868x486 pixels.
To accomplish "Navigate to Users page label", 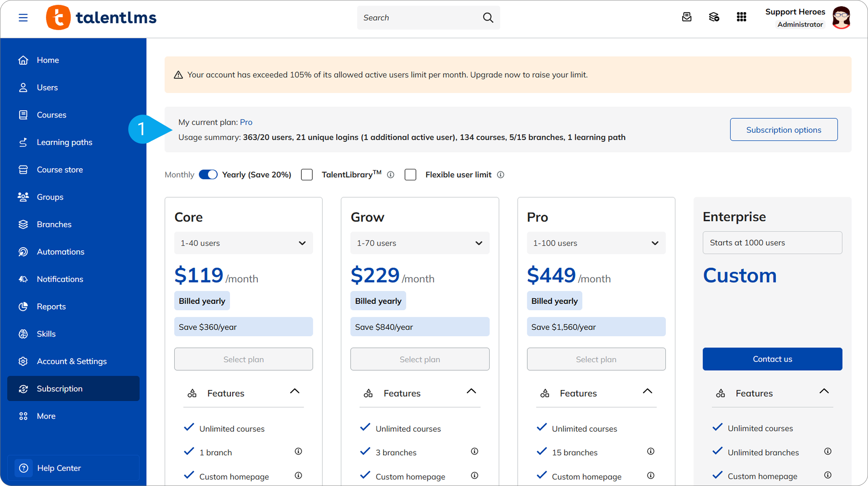I will tap(47, 87).
